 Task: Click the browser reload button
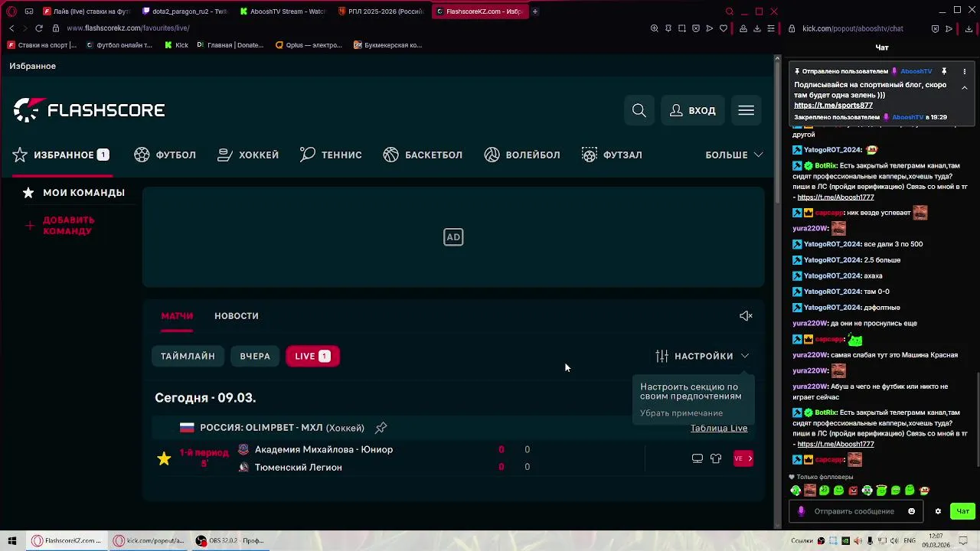[39, 28]
